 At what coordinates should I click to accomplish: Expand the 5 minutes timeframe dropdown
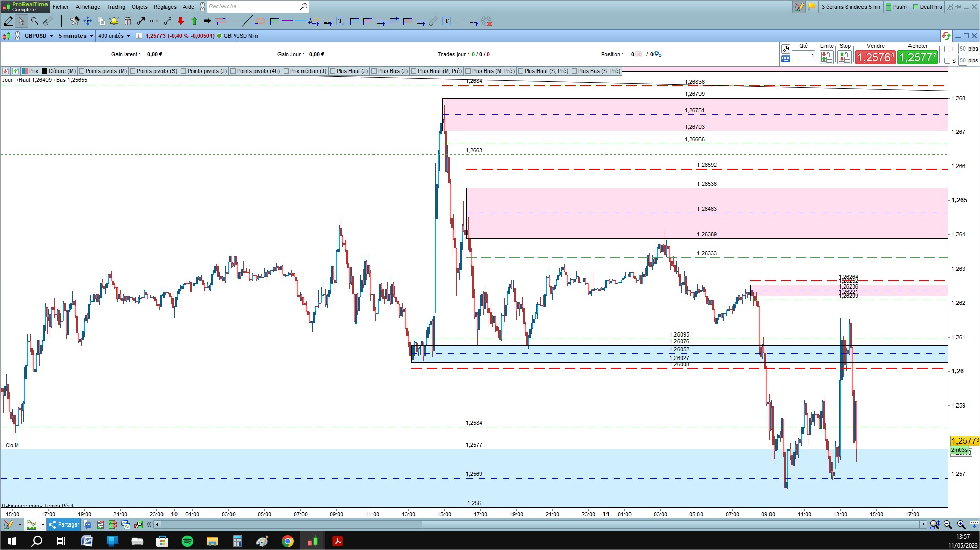pos(76,36)
